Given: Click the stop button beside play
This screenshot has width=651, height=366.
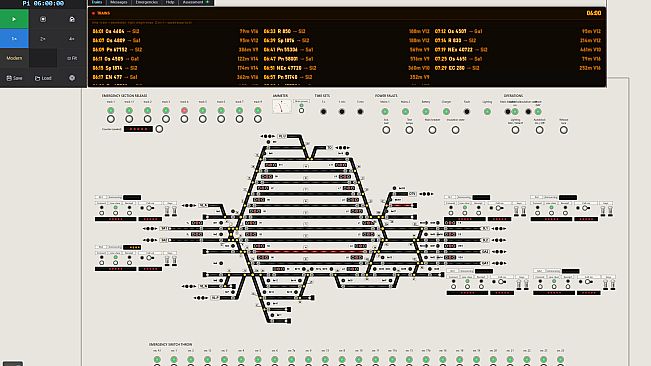Looking at the screenshot, I should pos(43,19).
